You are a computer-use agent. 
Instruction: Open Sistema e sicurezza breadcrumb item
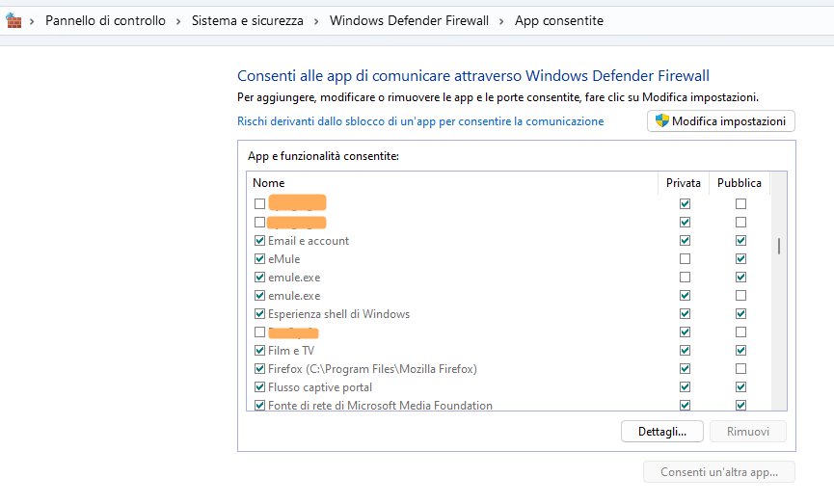(x=248, y=21)
